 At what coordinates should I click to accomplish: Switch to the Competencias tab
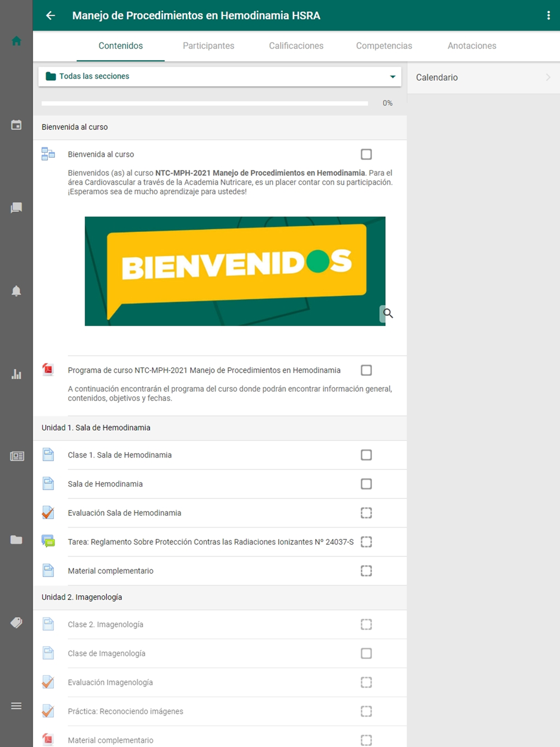384,46
